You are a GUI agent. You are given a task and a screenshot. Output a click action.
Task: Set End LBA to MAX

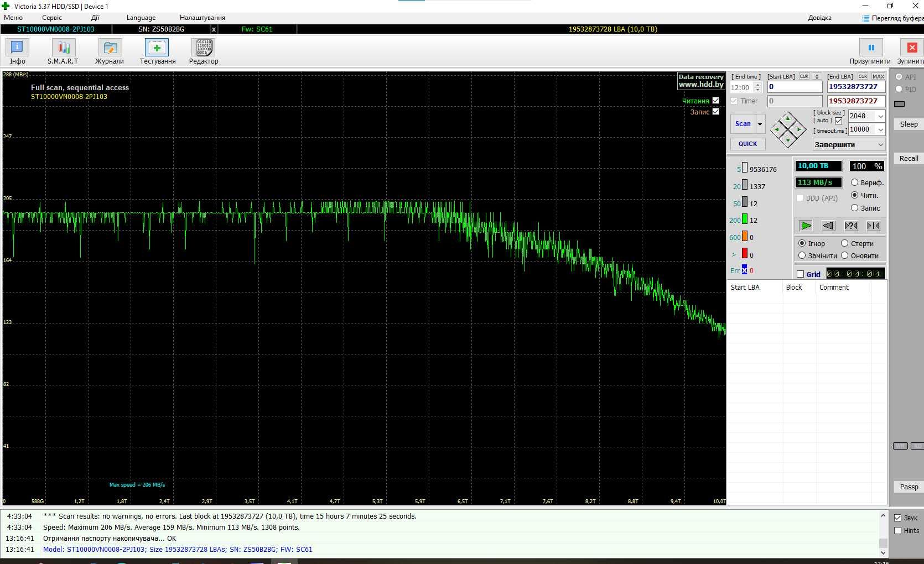tap(878, 76)
